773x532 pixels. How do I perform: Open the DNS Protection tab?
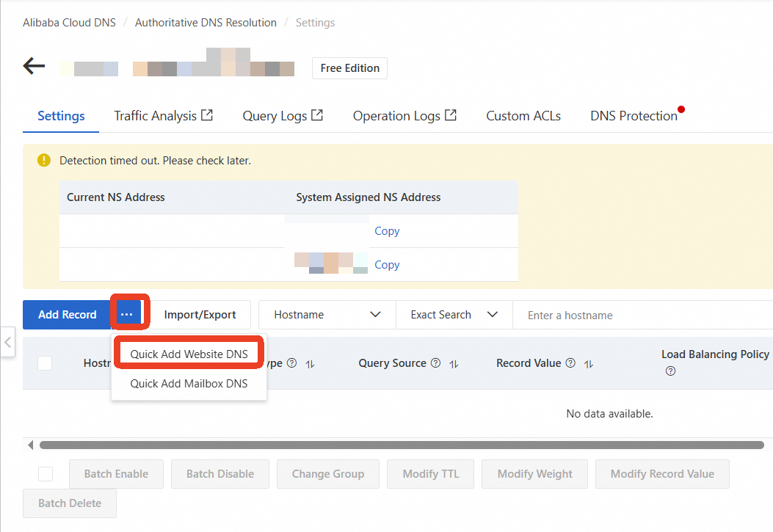634,116
